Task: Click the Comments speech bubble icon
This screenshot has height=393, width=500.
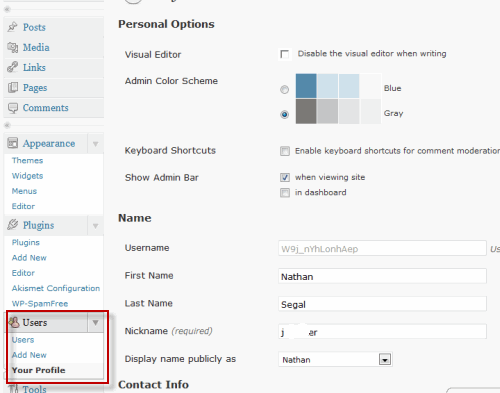Action: click(13, 108)
